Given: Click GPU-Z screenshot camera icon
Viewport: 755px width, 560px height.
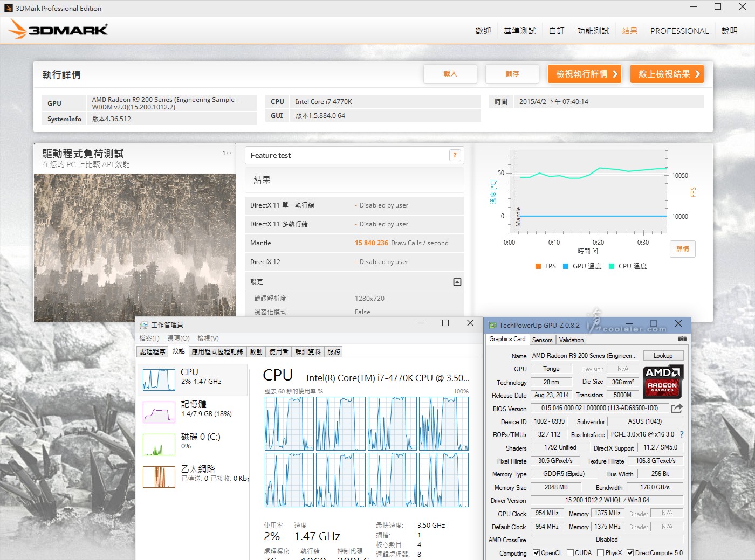Looking at the screenshot, I should tap(682, 339).
